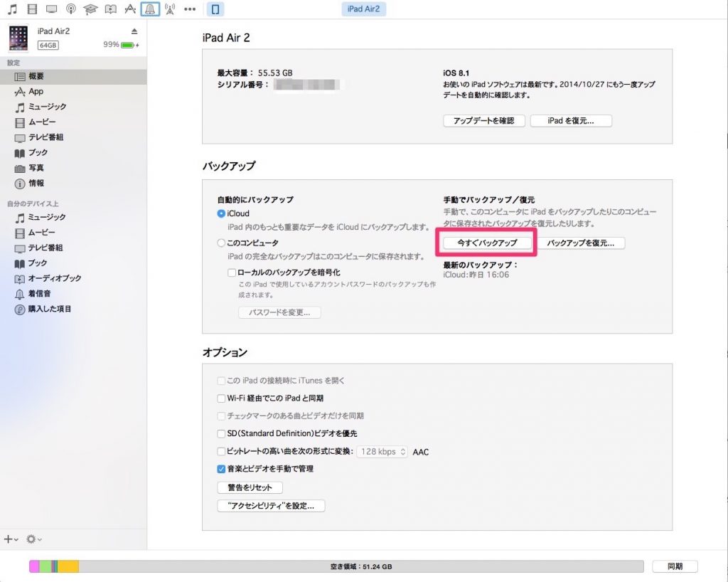Click iPad を復元... button
The height and width of the screenshot is (582, 728).
click(571, 121)
